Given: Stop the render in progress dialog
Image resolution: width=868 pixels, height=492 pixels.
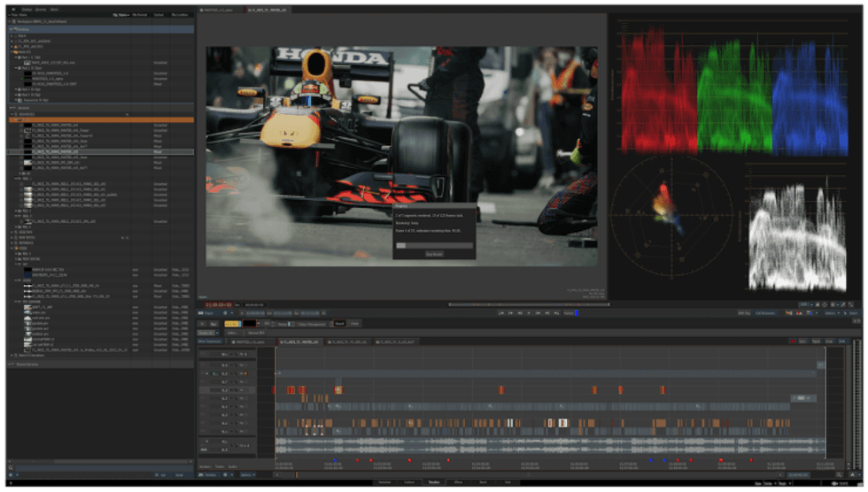Looking at the screenshot, I should pyautogui.click(x=434, y=254).
